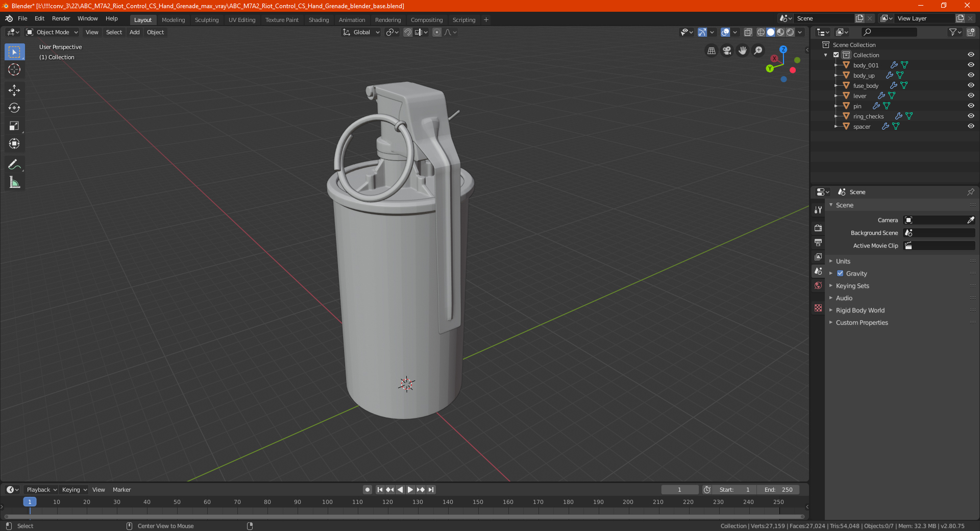Viewport: 980px width, 531px height.
Task: Select the Annotate tool
Action: click(x=14, y=164)
